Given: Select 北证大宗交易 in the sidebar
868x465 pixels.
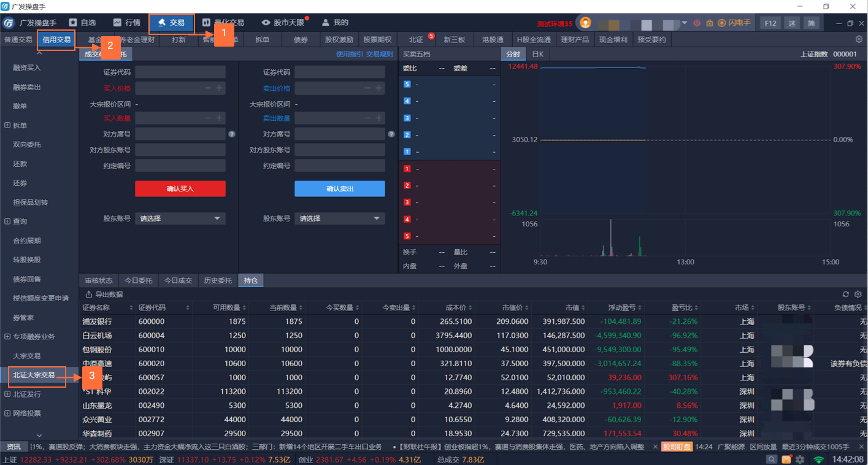Looking at the screenshot, I should pyautogui.click(x=34, y=375).
